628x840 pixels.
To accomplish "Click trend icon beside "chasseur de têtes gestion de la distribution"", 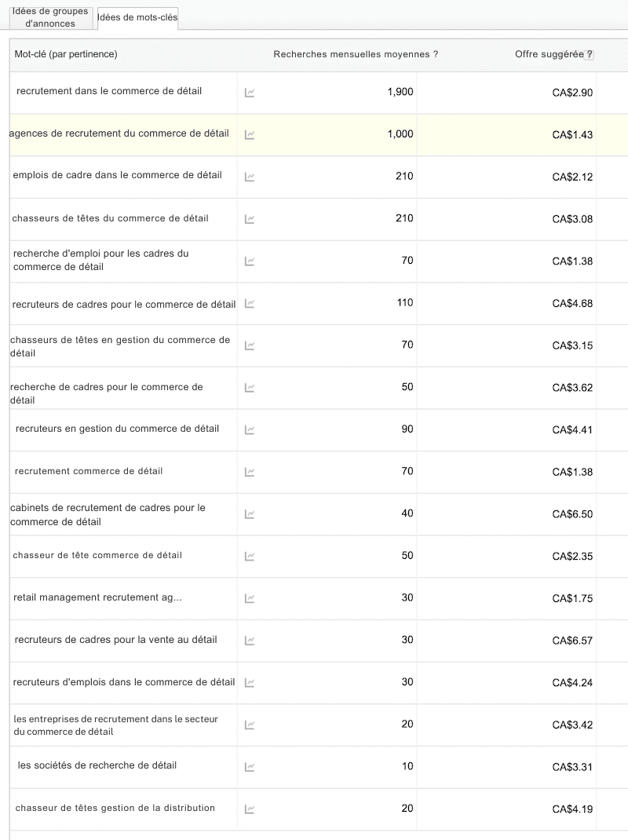I will tap(250, 809).
